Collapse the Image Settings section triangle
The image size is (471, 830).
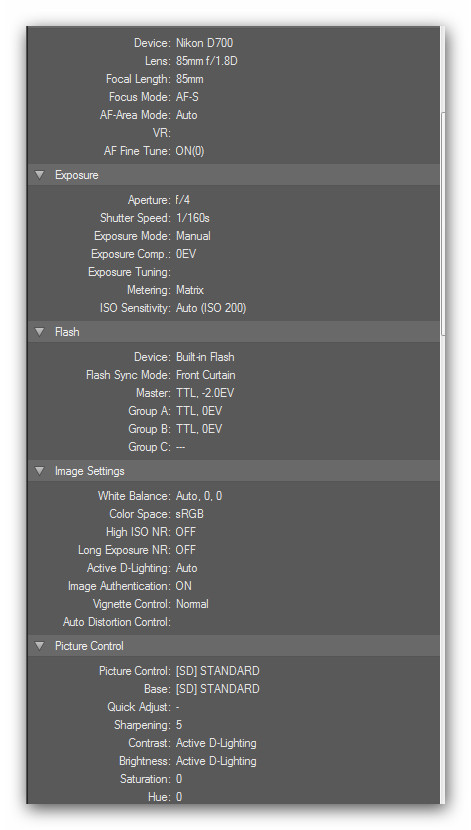click(x=40, y=471)
